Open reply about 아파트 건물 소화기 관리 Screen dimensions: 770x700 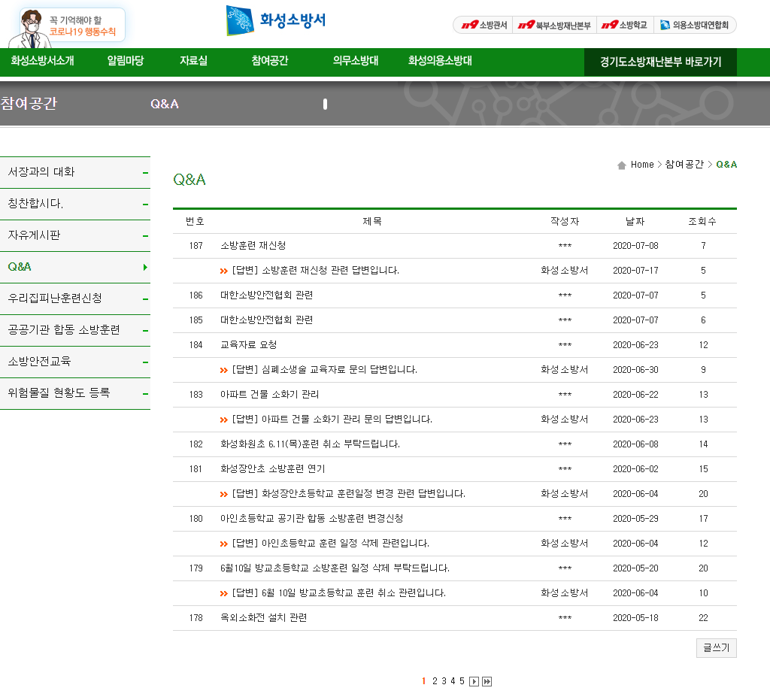(332, 420)
